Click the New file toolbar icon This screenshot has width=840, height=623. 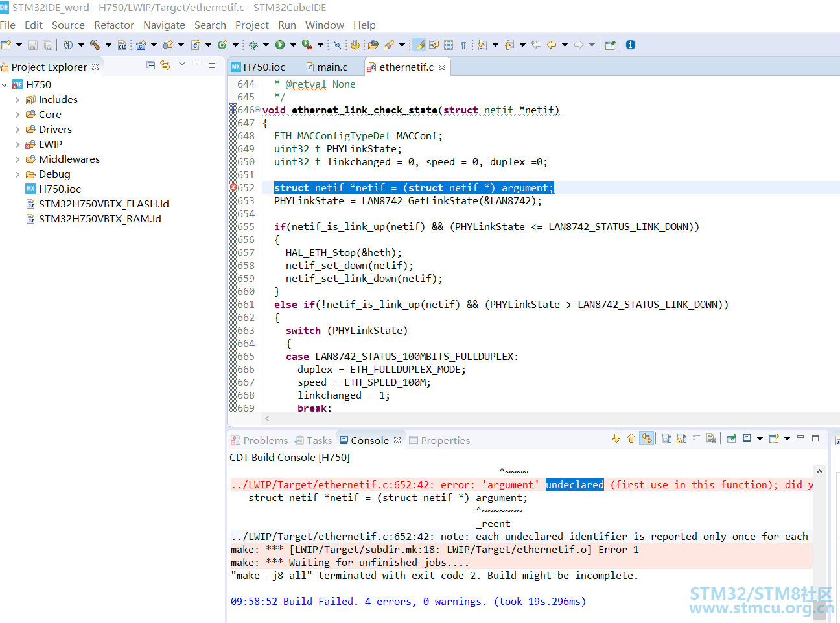[x=6, y=45]
